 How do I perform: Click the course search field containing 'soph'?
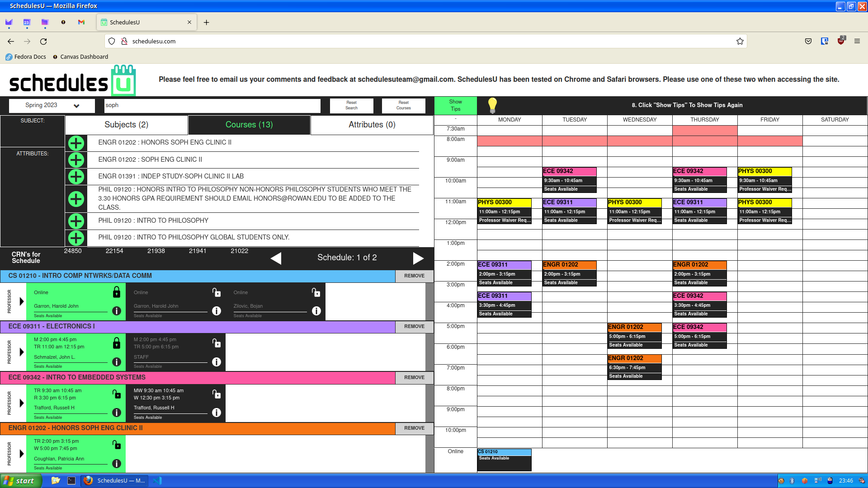[x=212, y=105]
